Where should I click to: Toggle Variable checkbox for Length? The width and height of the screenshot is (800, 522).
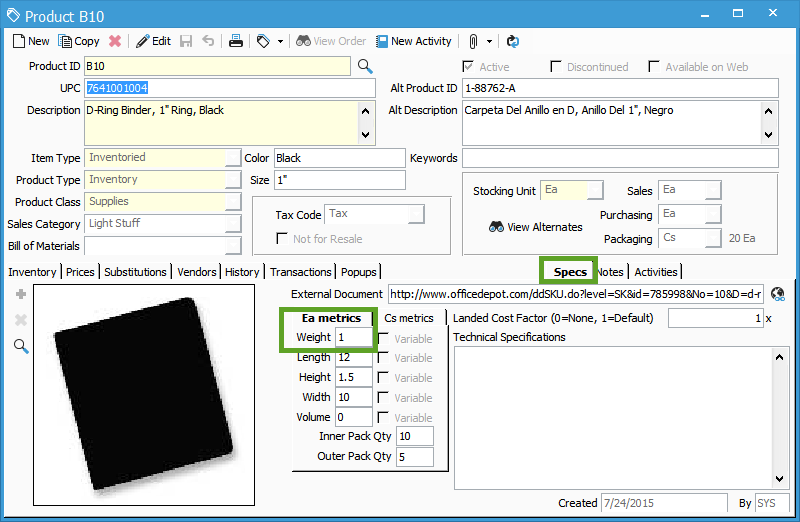click(x=383, y=358)
